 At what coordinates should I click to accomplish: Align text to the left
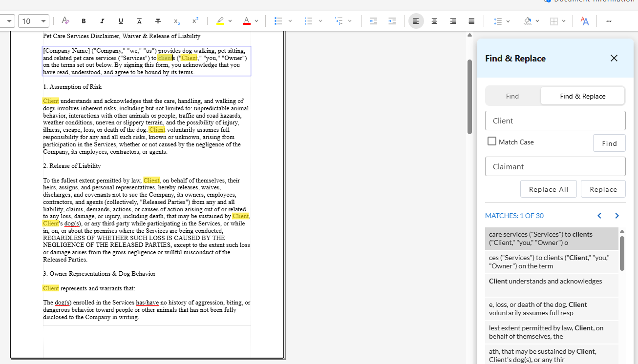coord(416,21)
